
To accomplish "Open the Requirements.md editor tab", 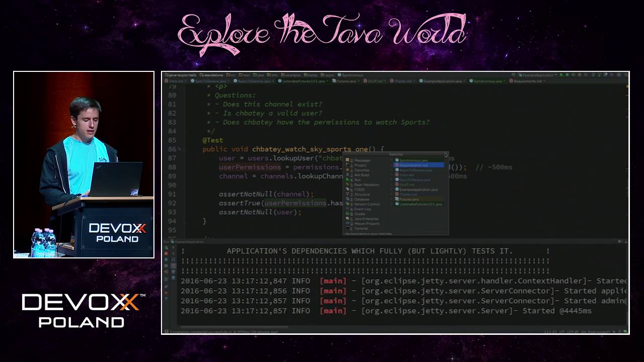I will [x=527, y=81].
